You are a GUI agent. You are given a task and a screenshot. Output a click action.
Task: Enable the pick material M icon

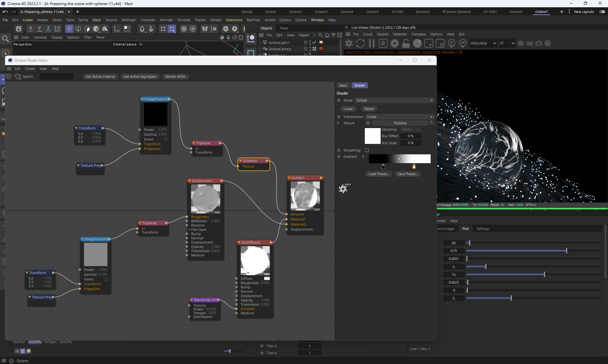point(463,43)
